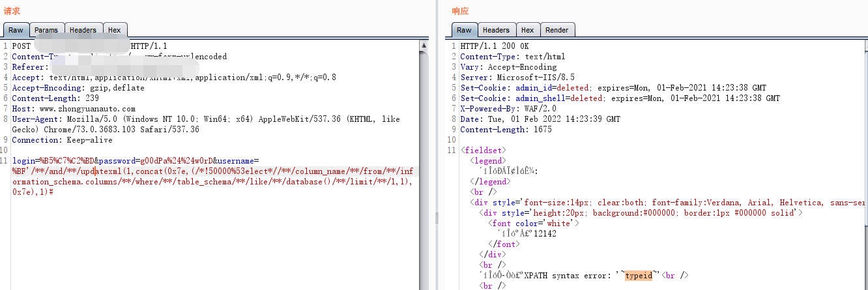Click the </div> closing tag
Screen dimensions: 868x290
point(493,254)
